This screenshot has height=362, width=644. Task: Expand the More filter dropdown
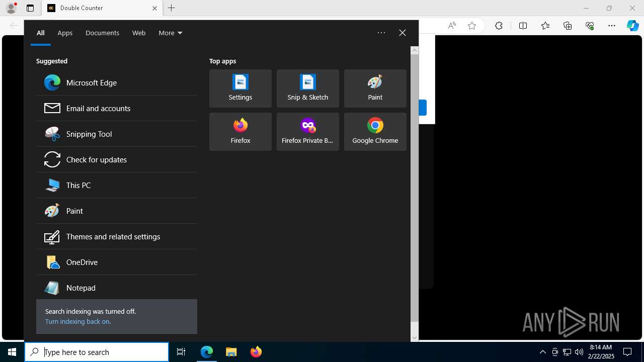pos(171,33)
